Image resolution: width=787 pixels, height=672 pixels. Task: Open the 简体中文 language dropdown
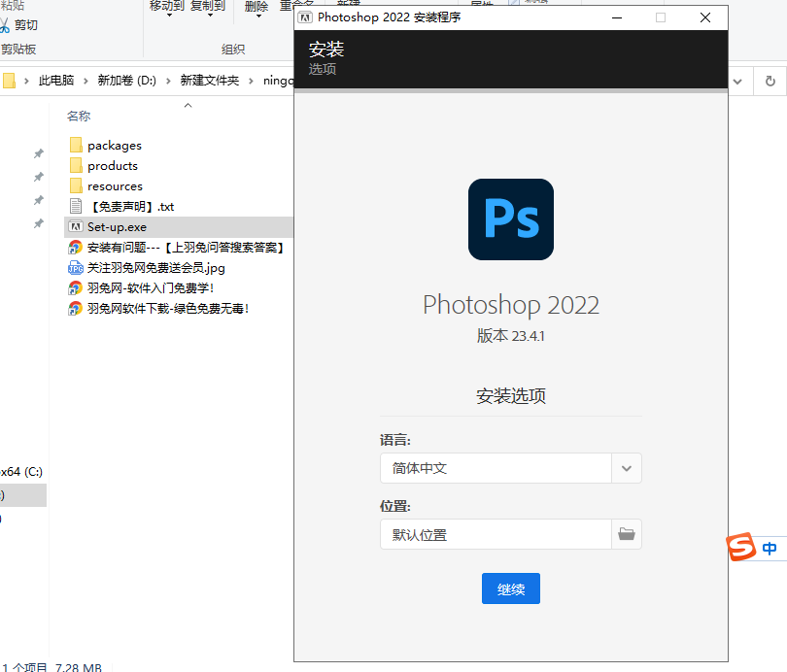[510, 468]
